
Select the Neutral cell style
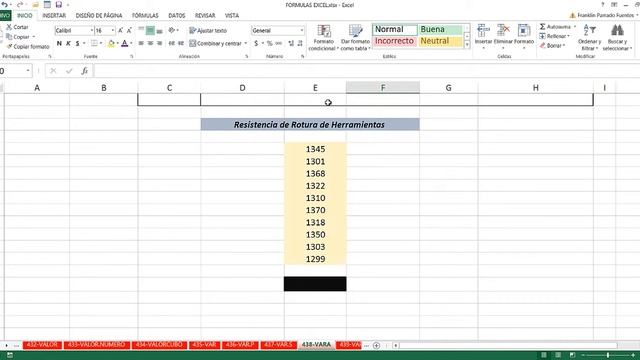[440, 41]
